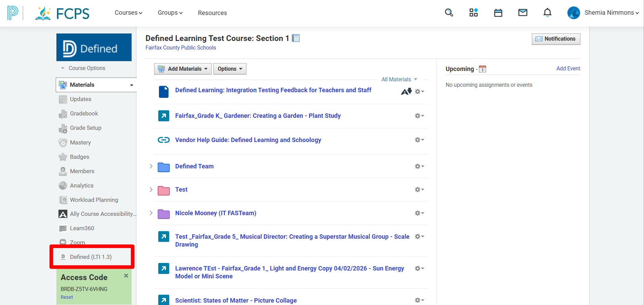Open gear menu for Nicole Mooney folder
The image size is (644, 305).
click(x=419, y=213)
